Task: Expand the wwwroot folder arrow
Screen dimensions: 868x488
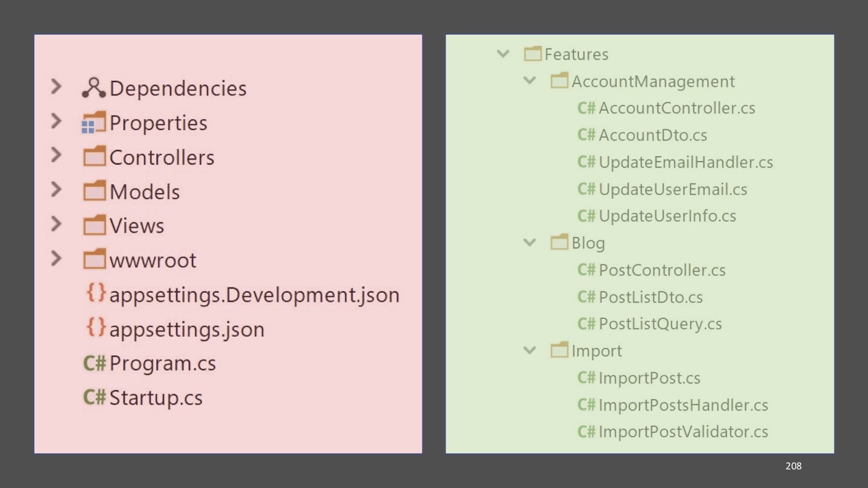Action: (x=56, y=259)
